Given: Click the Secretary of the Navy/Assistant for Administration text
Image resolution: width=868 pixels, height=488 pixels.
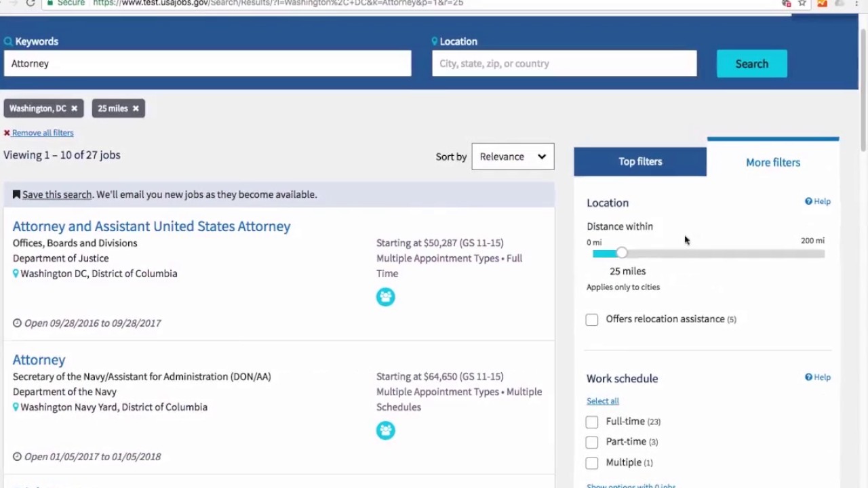Looking at the screenshot, I should pyautogui.click(x=142, y=376).
